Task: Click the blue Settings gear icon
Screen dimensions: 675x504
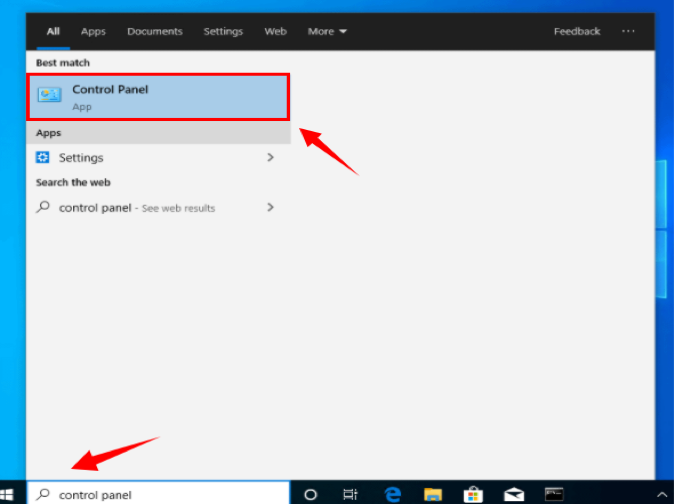Action: tap(42, 158)
